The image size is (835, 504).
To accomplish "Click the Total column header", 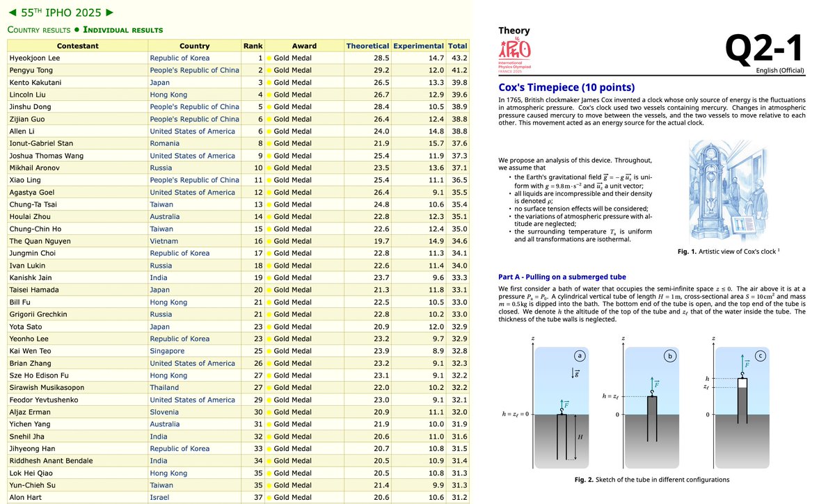I will tap(457, 44).
